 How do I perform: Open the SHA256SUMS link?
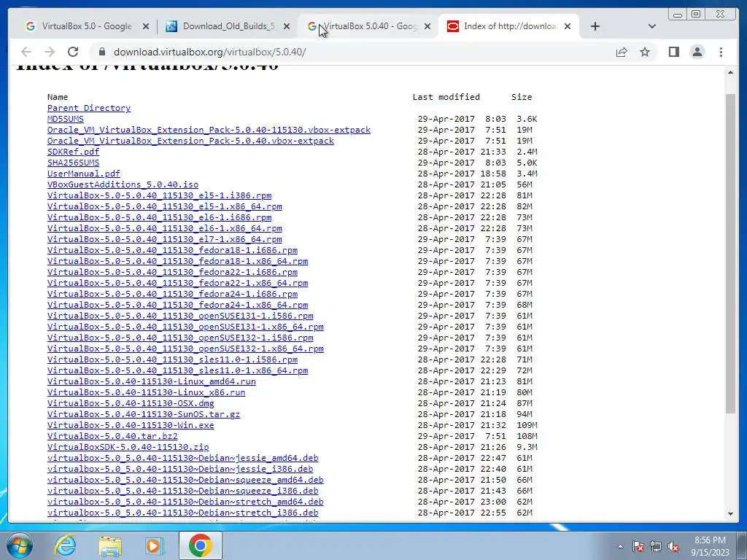pyautogui.click(x=74, y=163)
